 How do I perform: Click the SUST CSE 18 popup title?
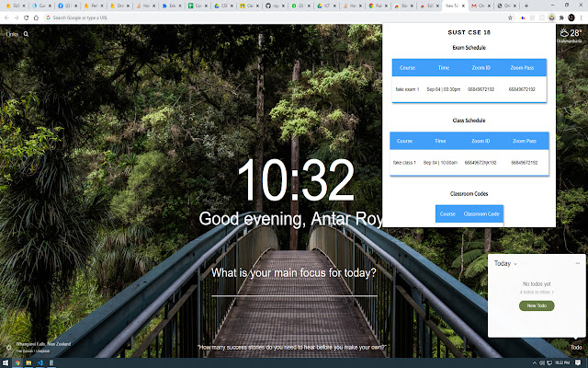[469, 33]
